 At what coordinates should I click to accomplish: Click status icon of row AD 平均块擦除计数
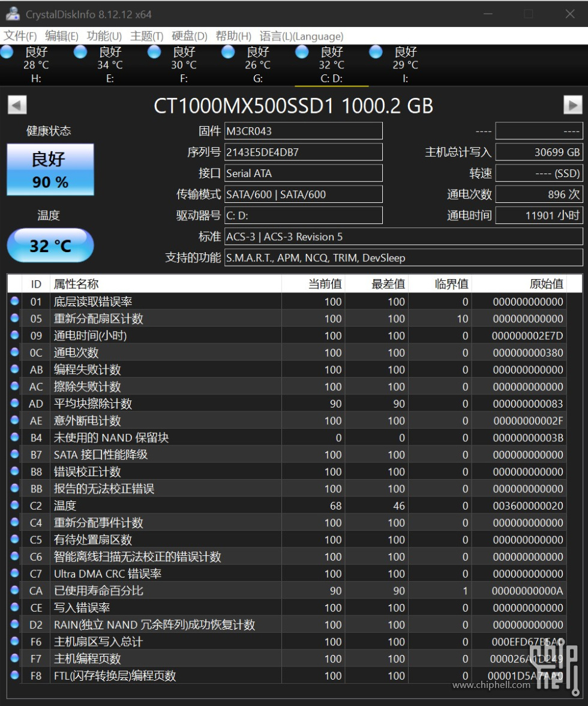tap(15, 403)
